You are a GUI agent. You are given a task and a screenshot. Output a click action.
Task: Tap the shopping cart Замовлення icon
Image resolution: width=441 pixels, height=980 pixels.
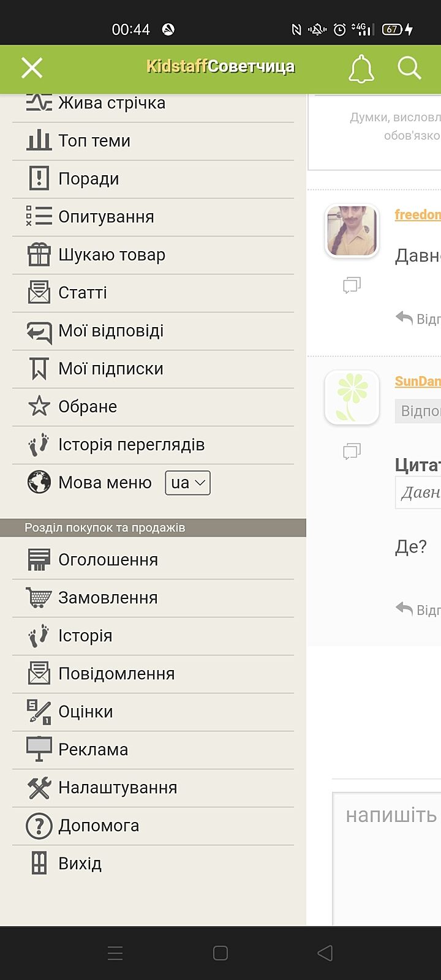(x=39, y=598)
